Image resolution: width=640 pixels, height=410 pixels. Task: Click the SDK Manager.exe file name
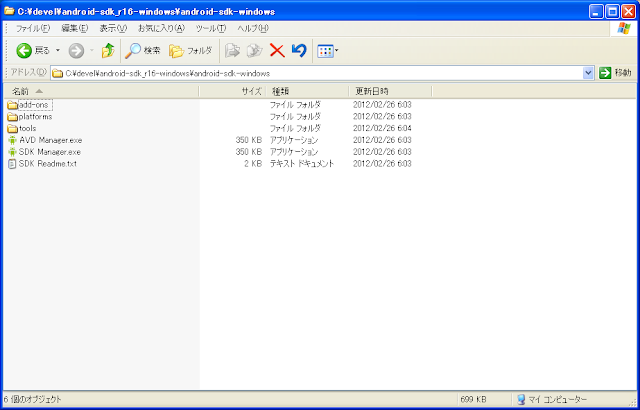click(x=50, y=152)
